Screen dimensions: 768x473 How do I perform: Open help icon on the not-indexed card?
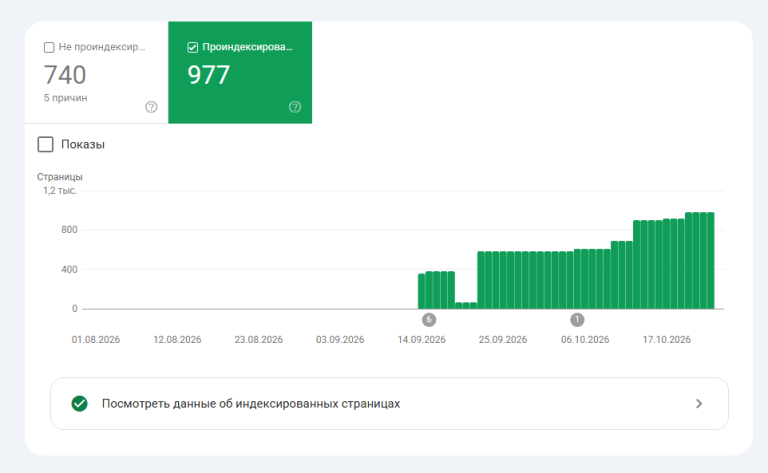click(x=151, y=107)
